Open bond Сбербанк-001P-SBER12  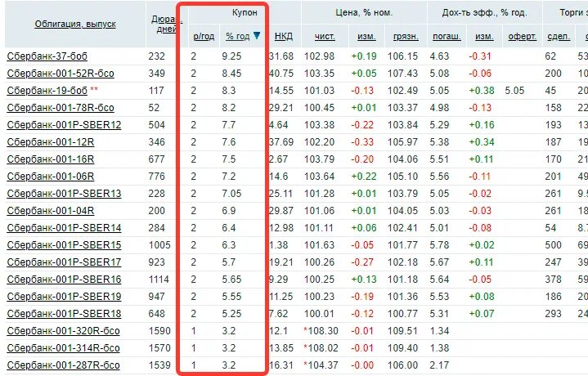pos(64,125)
